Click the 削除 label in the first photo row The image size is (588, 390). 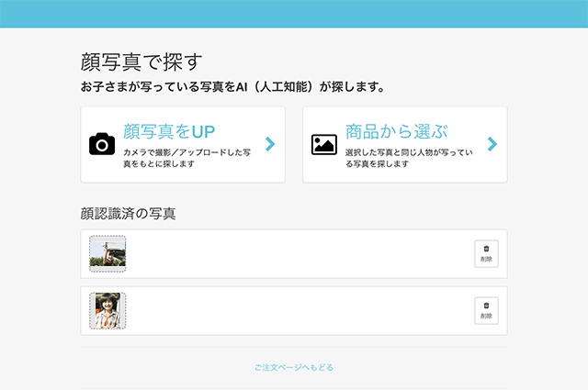click(x=486, y=260)
